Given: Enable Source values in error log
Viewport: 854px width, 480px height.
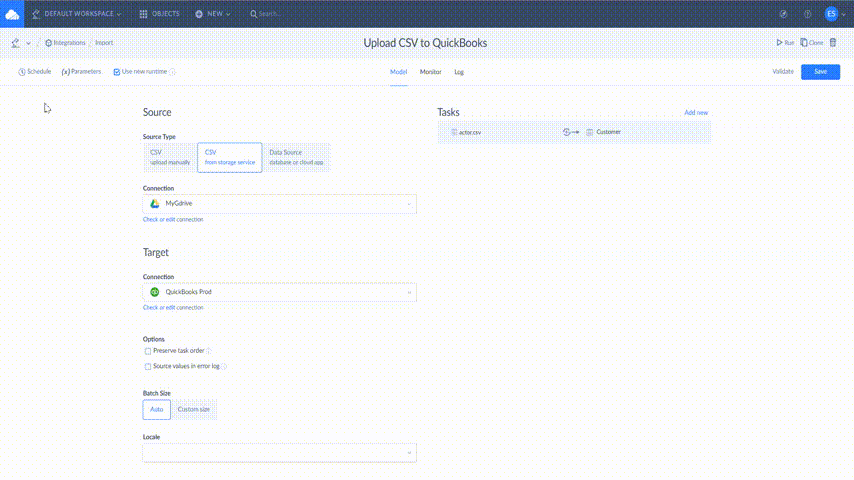Looking at the screenshot, I should coord(148,367).
